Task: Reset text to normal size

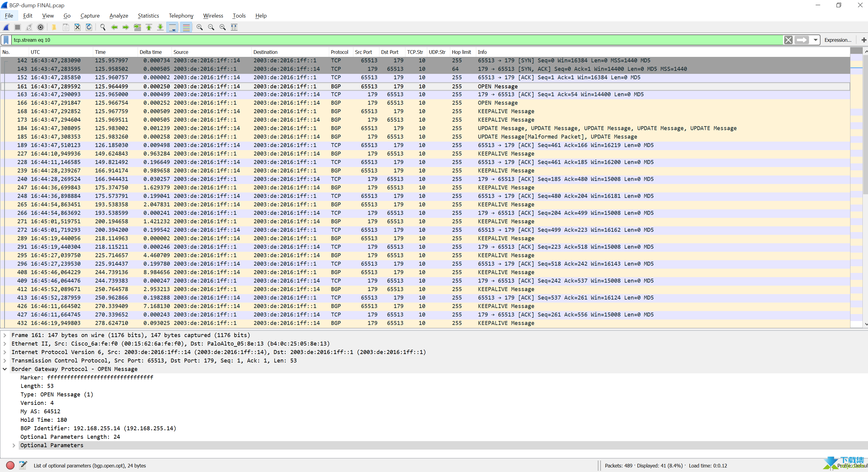Action: point(223,27)
